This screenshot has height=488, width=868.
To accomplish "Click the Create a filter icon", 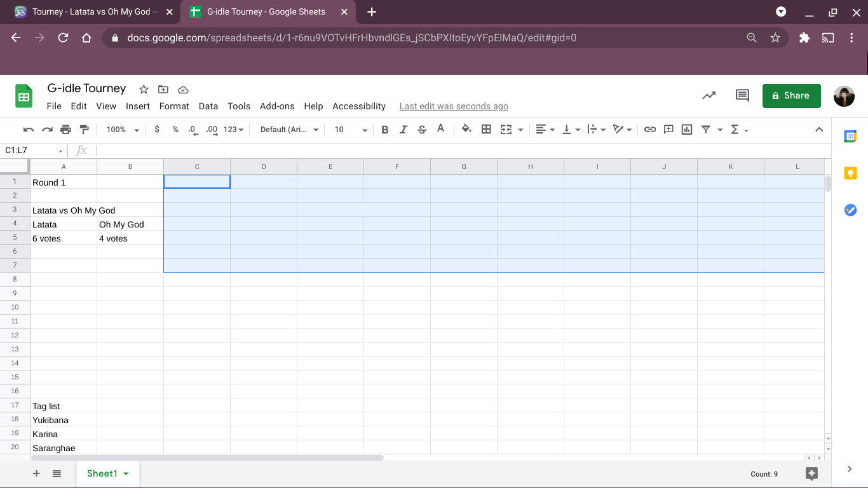I will click(x=705, y=130).
